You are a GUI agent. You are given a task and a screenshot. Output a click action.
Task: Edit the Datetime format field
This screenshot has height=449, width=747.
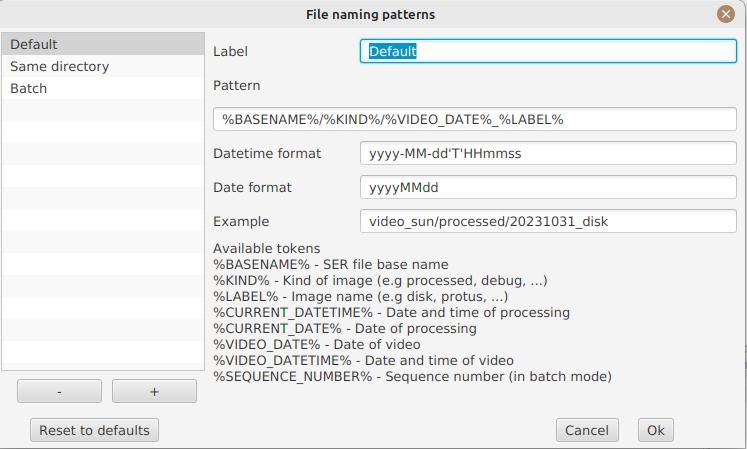pyautogui.click(x=547, y=153)
